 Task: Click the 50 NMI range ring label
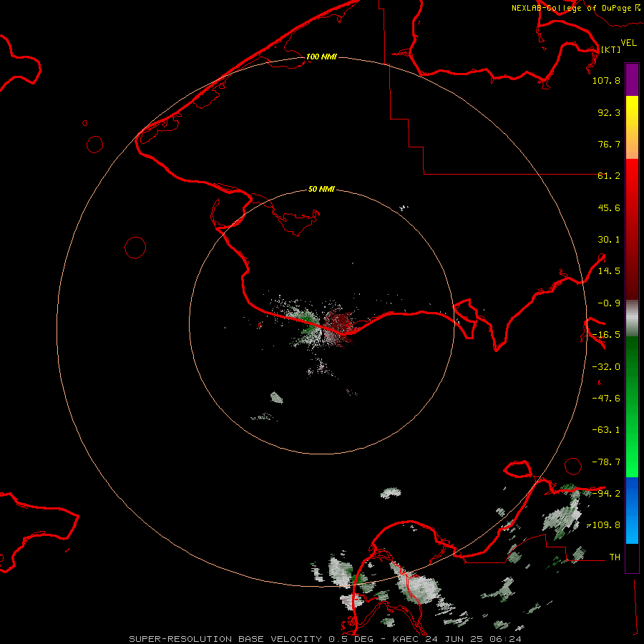click(321, 189)
